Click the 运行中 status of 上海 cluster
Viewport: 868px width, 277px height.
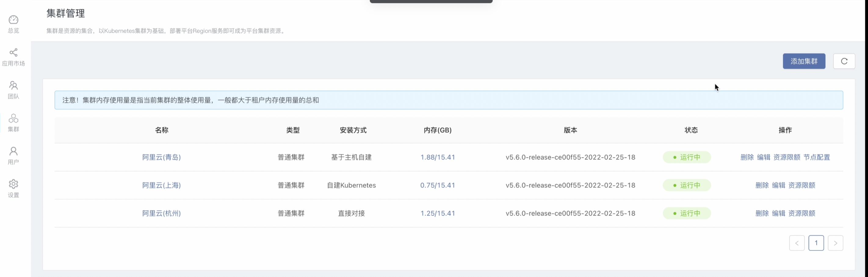coord(687,185)
